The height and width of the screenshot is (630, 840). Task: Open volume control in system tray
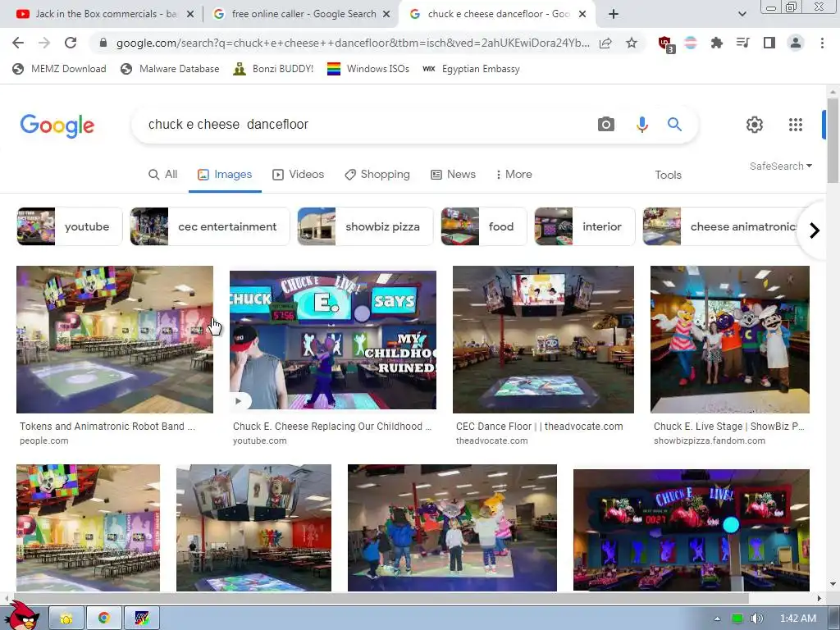(757, 619)
